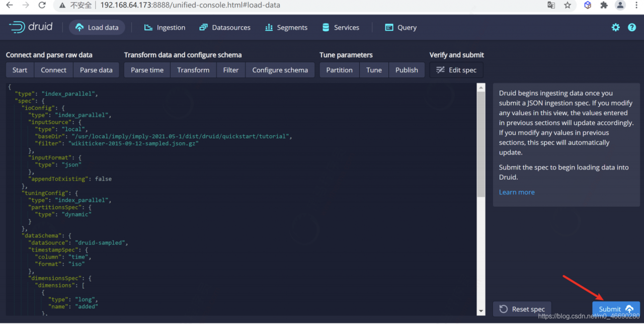Image resolution: width=644 pixels, height=324 pixels.
Task: Click the not-secure warning icon
Action: coord(62,5)
